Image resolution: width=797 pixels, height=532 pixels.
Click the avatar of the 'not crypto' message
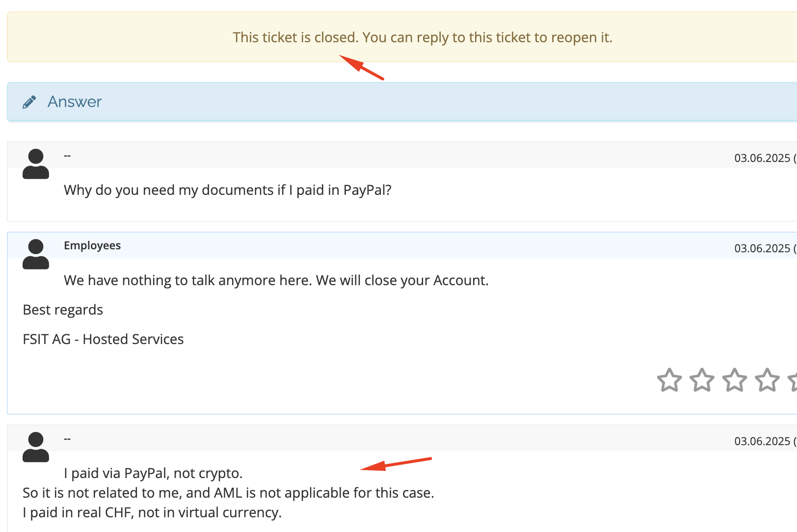pos(36,447)
